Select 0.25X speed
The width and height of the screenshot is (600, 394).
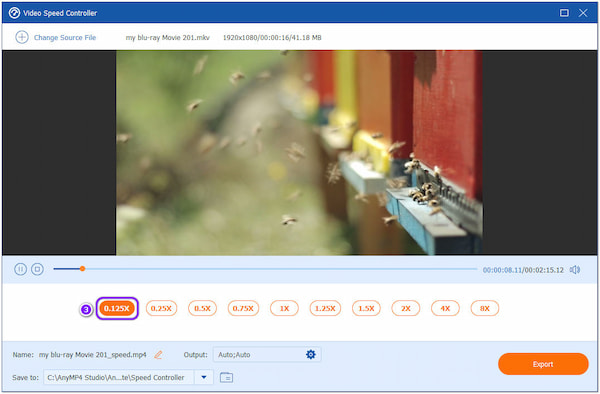click(161, 308)
